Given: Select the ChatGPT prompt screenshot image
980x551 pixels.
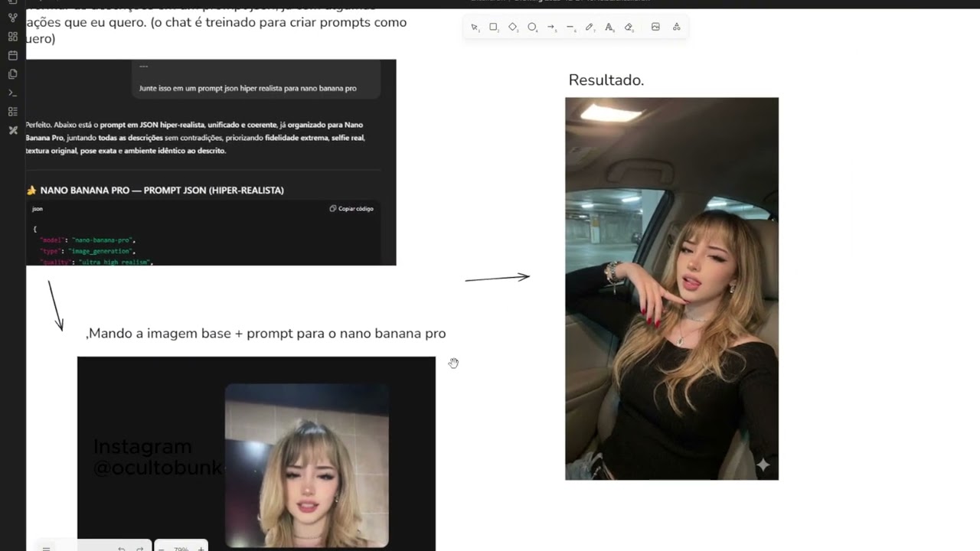Looking at the screenshot, I should tap(211, 162).
